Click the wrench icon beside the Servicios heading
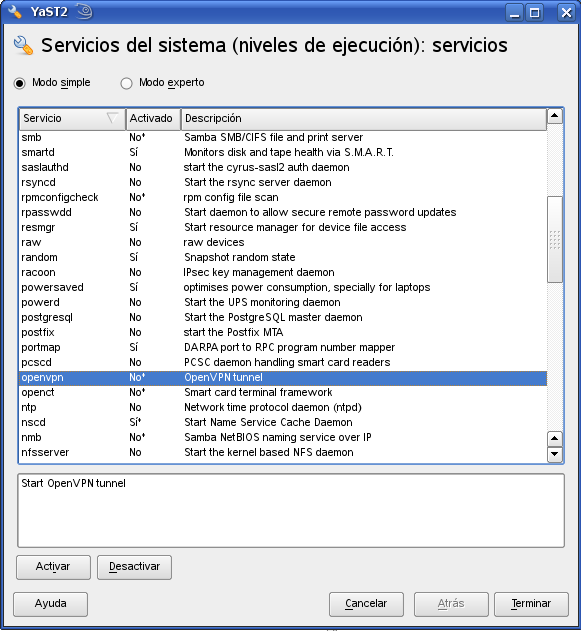 [x=23, y=45]
